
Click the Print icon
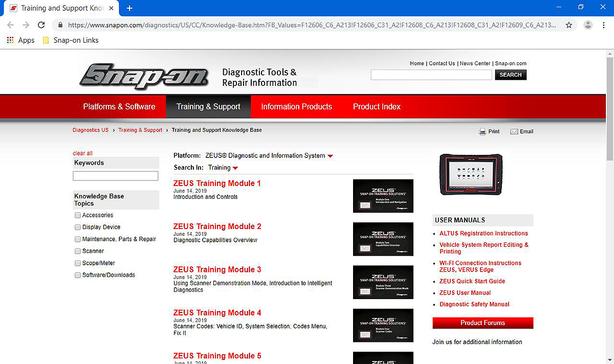click(482, 131)
